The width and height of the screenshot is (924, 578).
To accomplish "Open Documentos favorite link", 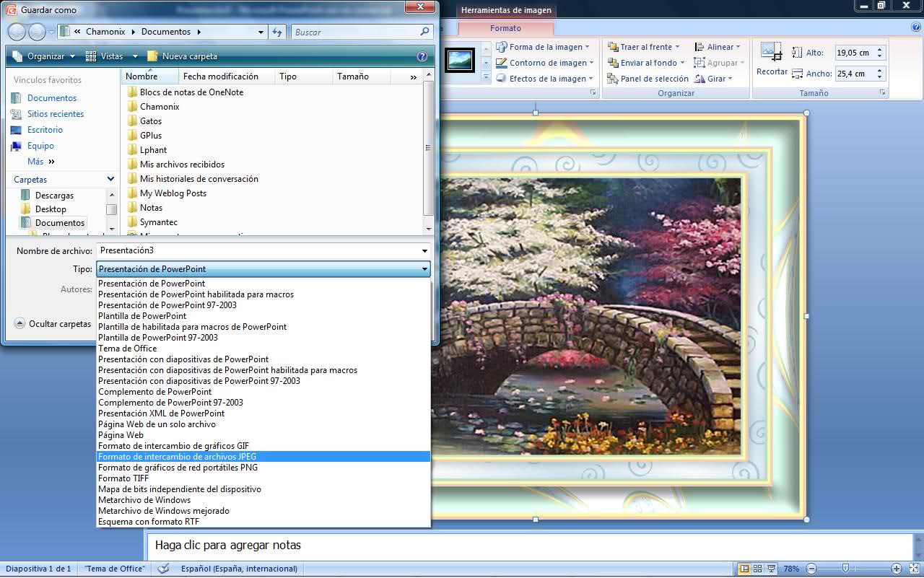I will (52, 98).
